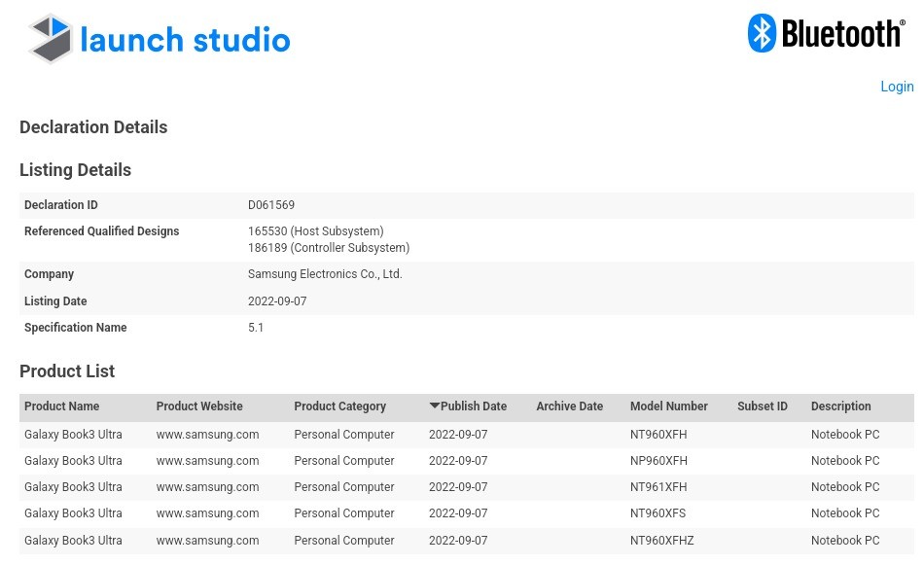Click the Publish Date sort arrow

(x=434, y=406)
